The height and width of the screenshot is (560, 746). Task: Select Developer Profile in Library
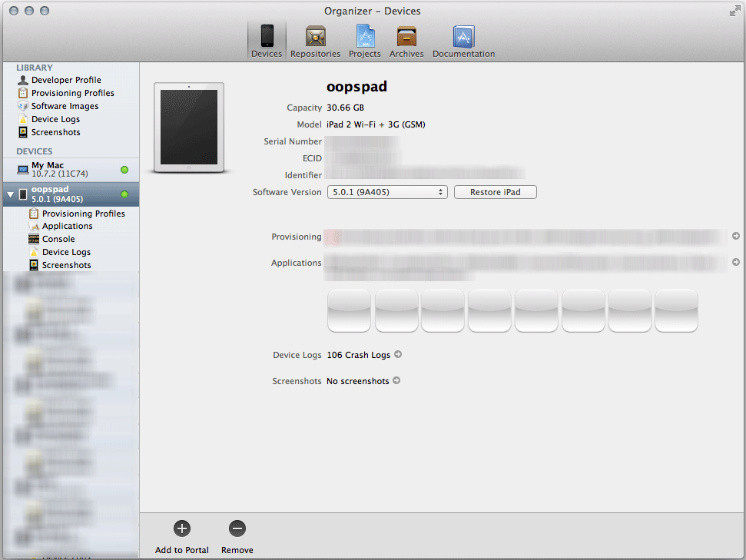pyautogui.click(x=66, y=80)
